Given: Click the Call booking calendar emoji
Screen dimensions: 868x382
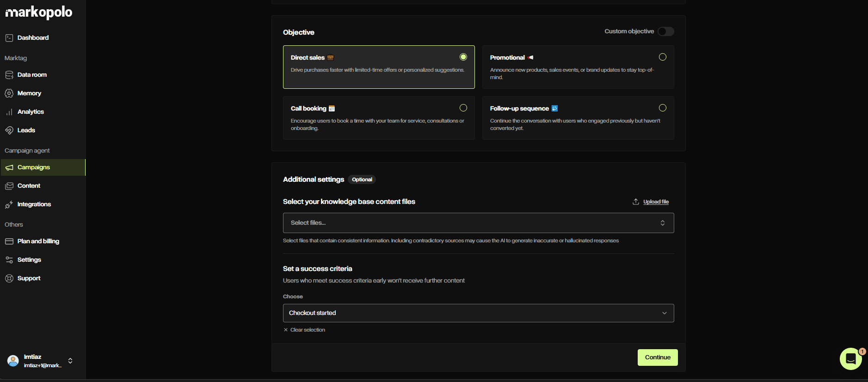Looking at the screenshot, I should tap(332, 109).
